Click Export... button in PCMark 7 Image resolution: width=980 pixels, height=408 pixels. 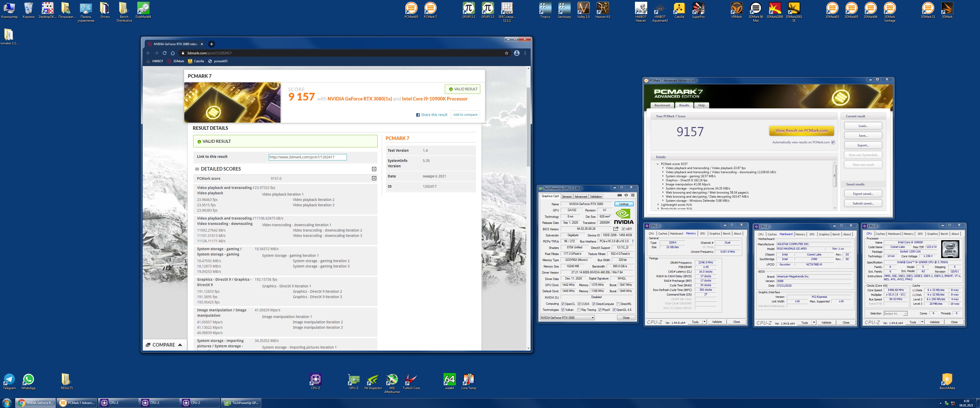pos(863,145)
